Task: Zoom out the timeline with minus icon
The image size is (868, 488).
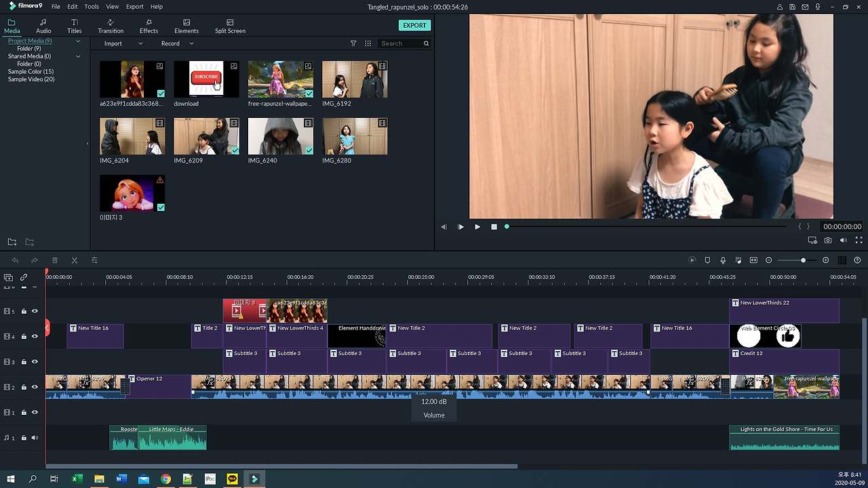Action: point(768,260)
